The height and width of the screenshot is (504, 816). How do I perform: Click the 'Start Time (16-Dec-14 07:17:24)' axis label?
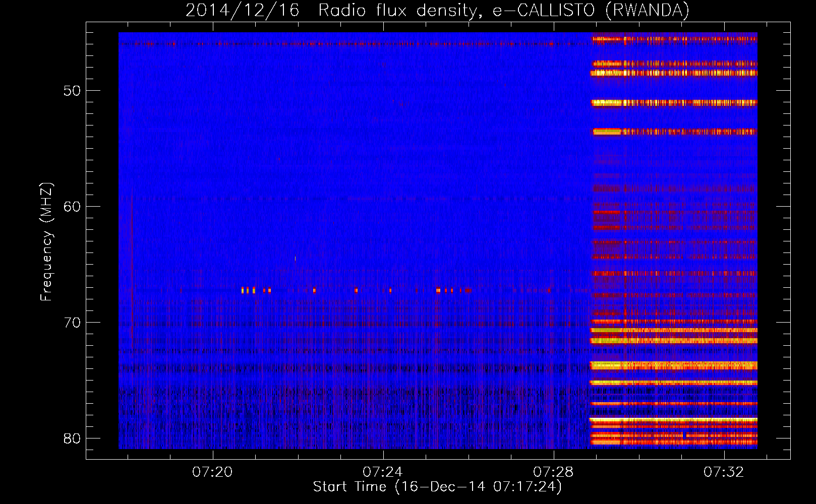coord(437,487)
